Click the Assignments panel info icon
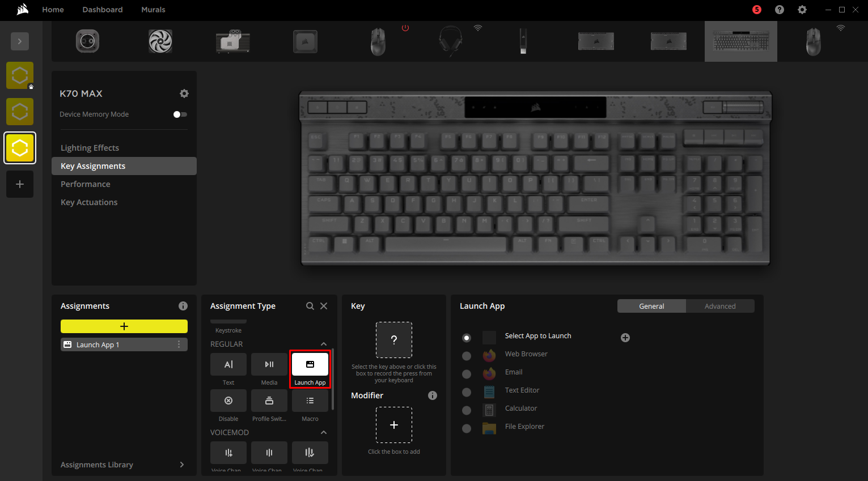Image resolution: width=868 pixels, height=481 pixels. point(183,306)
